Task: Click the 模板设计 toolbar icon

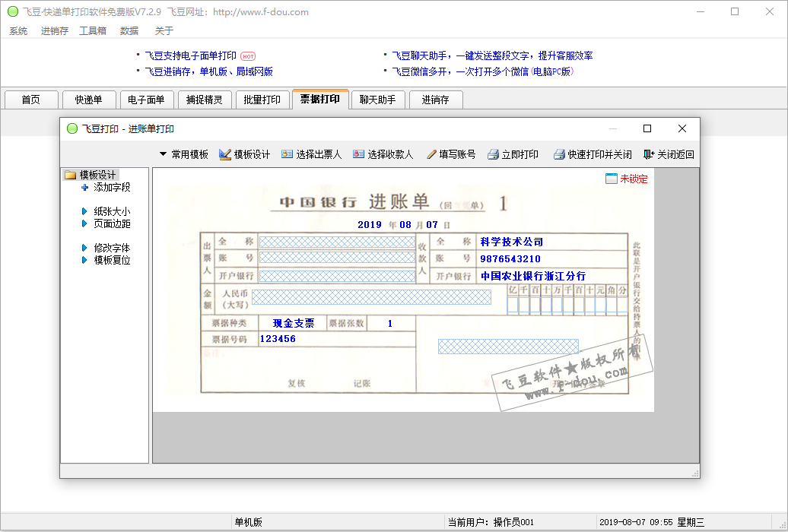Action: tap(225, 155)
